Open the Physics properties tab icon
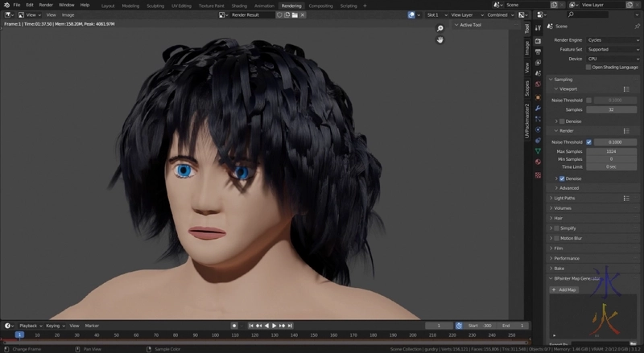Image resolution: width=644 pixels, height=353 pixels. pos(538,129)
